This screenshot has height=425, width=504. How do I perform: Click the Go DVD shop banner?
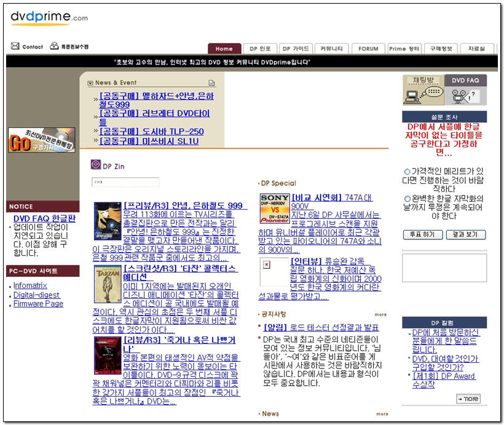click(41, 140)
